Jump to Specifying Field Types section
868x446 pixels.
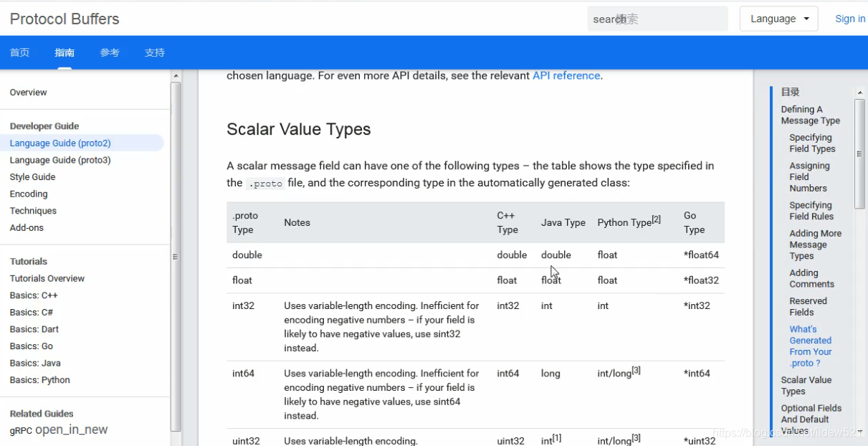(x=812, y=143)
